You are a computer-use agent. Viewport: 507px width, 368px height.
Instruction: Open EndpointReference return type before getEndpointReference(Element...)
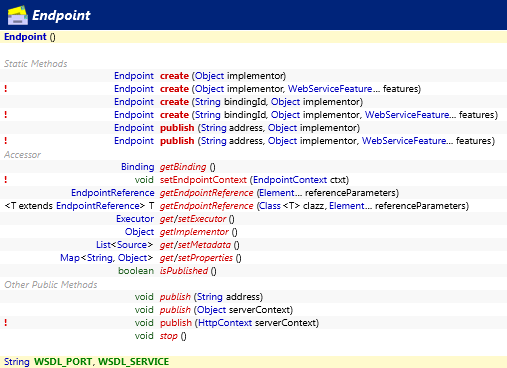click(x=113, y=193)
